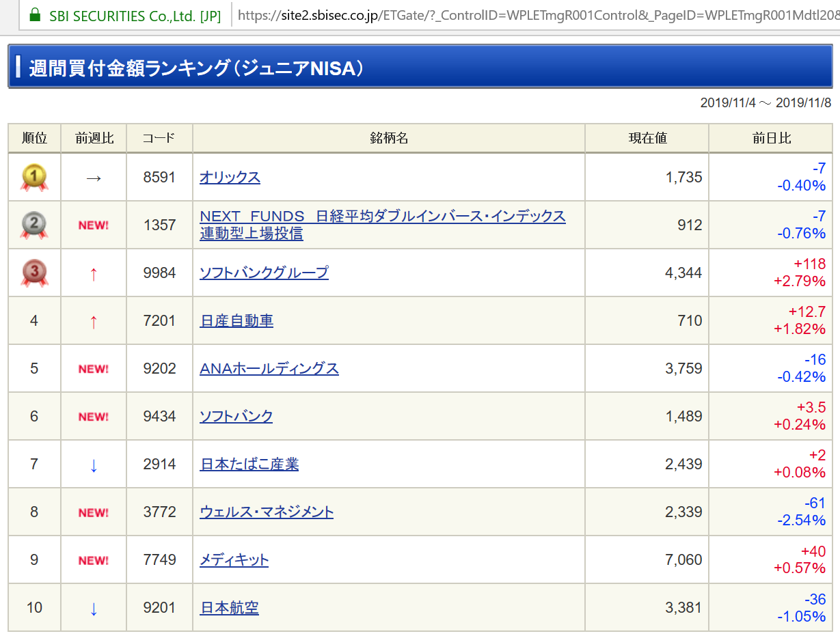Click the NEW! badge beside code 7749
The height and width of the screenshot is (638, 840).
point(94,560)
